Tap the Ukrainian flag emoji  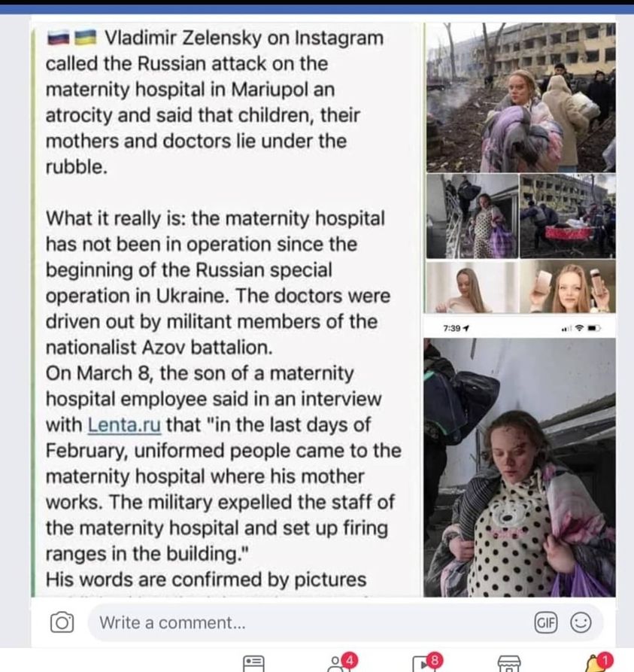(x=86, y=38)
